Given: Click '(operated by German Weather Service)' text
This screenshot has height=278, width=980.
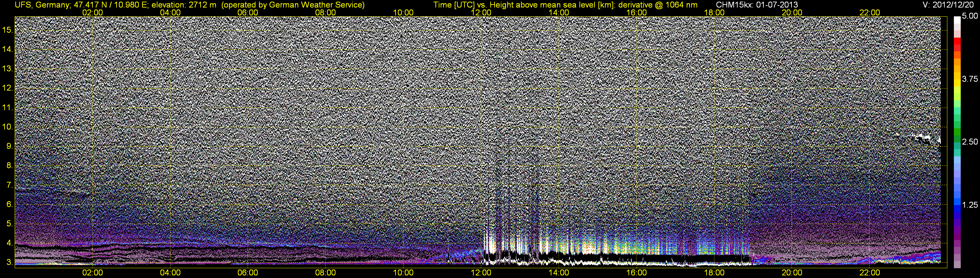Looking at the screenshot, I should click(x=293, y=5).
